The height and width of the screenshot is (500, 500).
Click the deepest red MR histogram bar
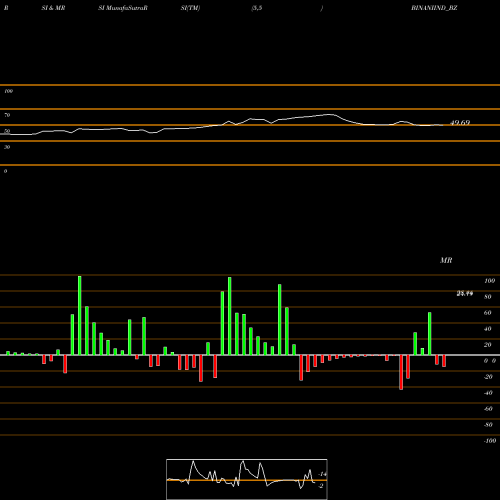[x=401, y=372]
